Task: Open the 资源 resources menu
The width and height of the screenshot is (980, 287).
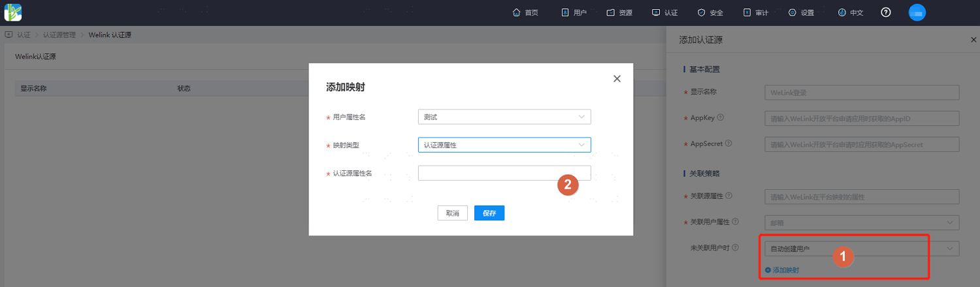Action: [619, 12]
